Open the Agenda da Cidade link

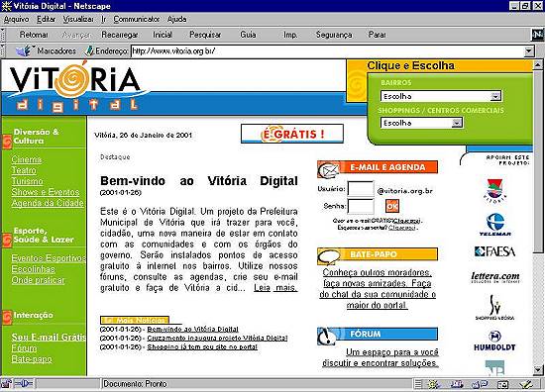point(48,203)
